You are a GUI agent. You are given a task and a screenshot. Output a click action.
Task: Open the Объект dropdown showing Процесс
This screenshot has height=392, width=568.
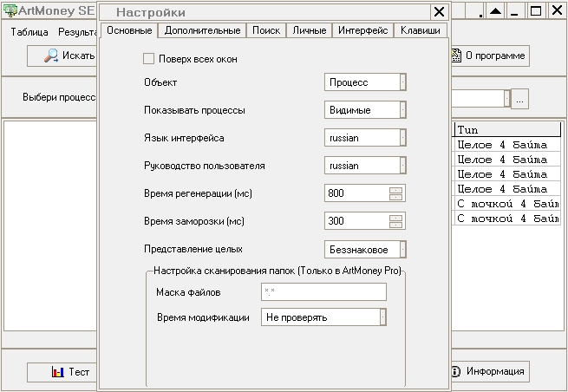pos(365,82)
